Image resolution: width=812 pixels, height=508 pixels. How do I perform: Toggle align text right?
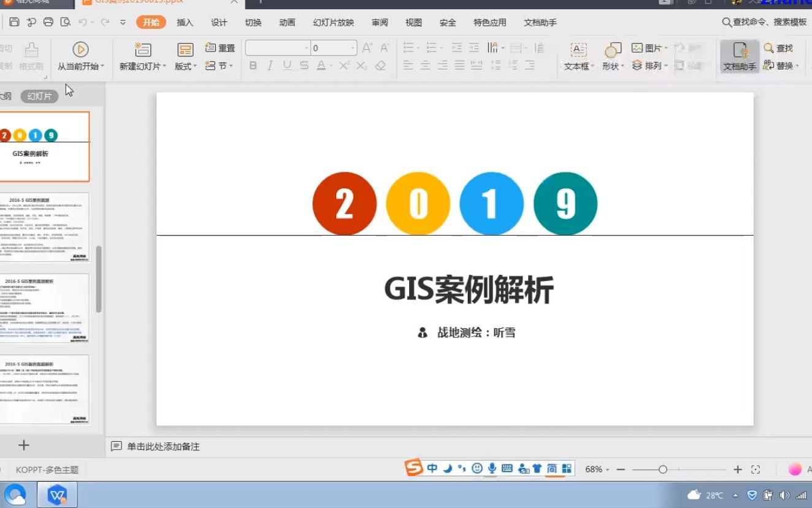coord(442,66)
